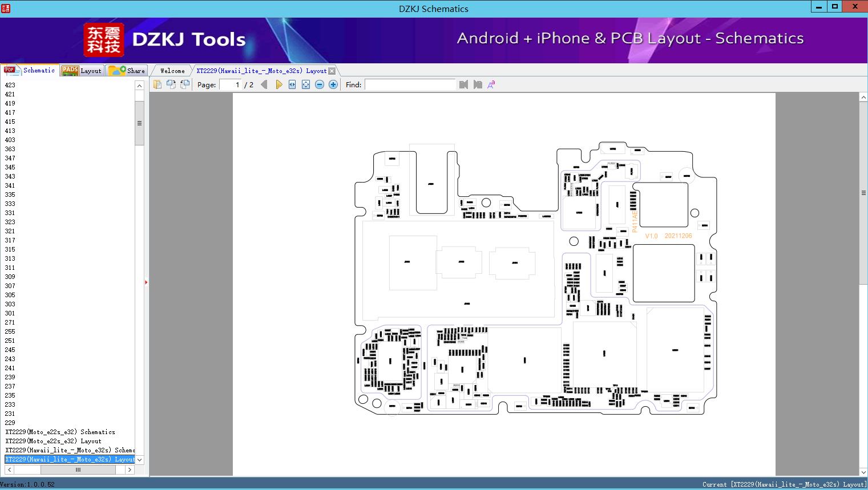This screenshot has width=868, height=490.
Task: Click the document viewer scroll-down arrow
Action: [x=863, y=472]
